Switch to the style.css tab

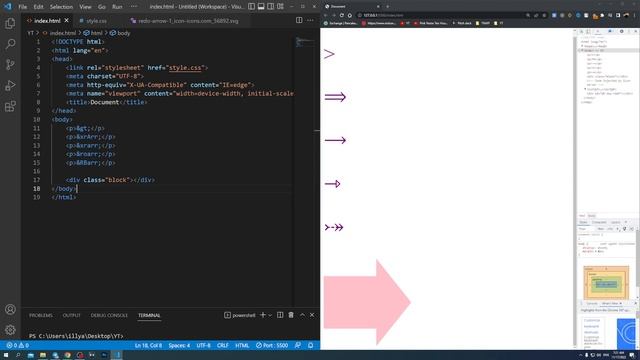click(96, 21)
